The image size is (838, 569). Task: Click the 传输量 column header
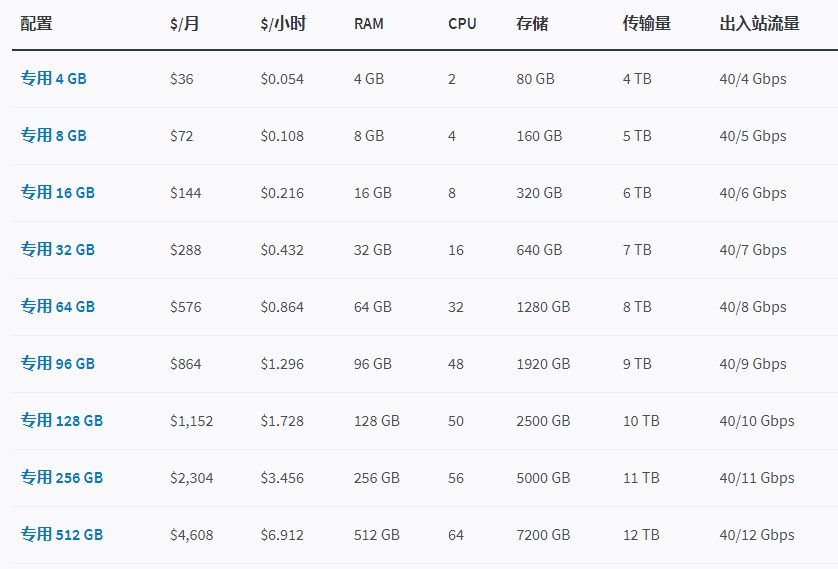pyautogui.click(x=646, y=24)
